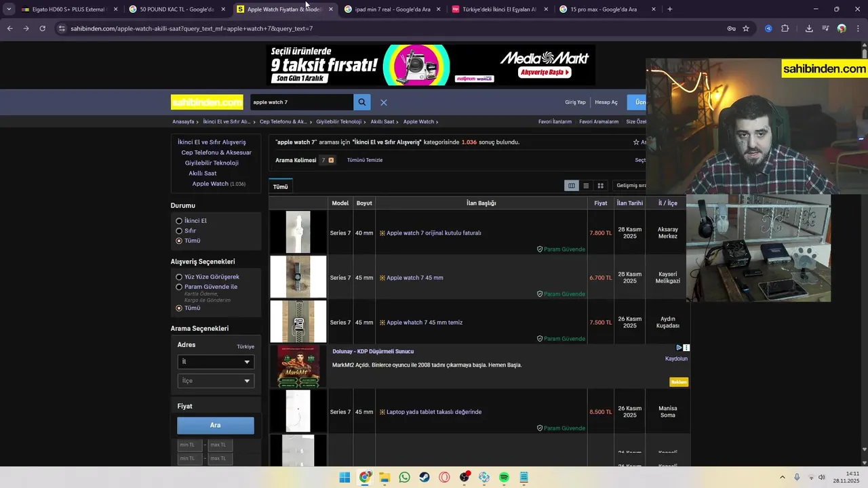Viewport: 868px width, 488px height.
Task: Open the Gelişmiş sıralama sort dropdown
Action: [631, 186]
